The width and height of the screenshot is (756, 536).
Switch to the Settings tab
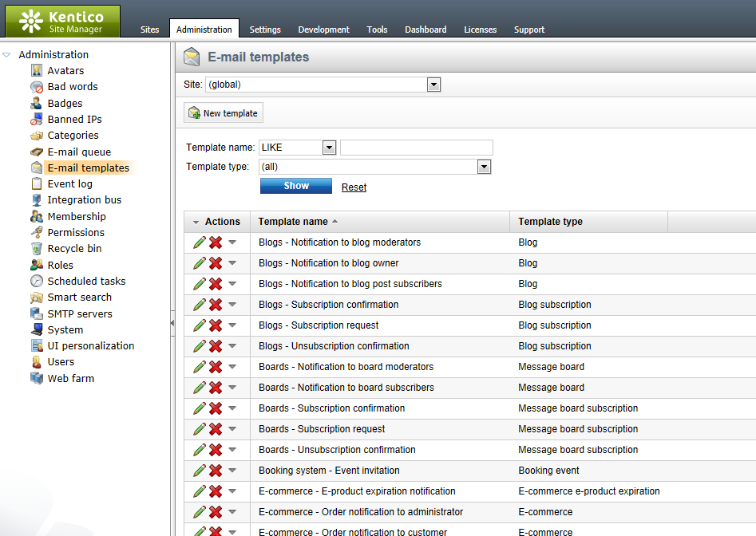point(265,30)
